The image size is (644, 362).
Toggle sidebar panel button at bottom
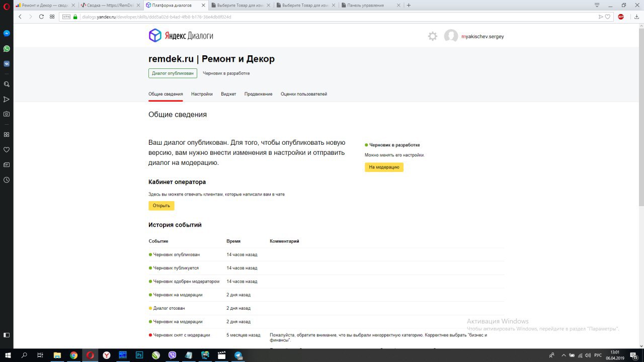click(7, 335)
